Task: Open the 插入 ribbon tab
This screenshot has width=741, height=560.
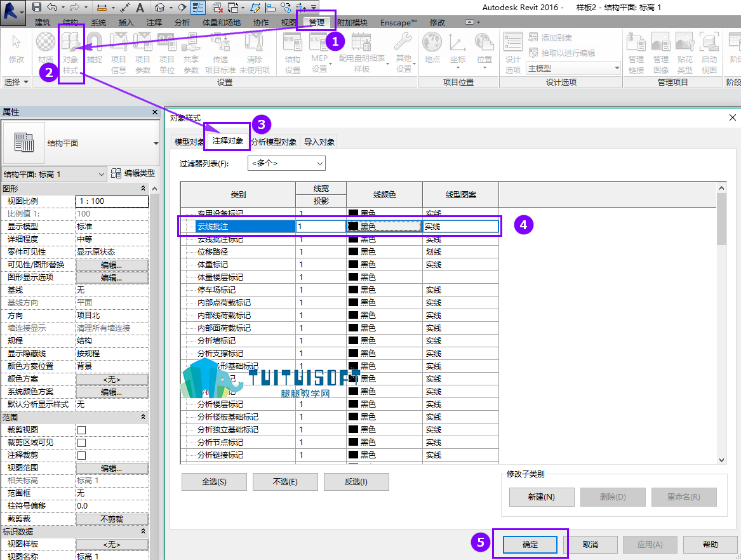Action: tap(126, 23)
